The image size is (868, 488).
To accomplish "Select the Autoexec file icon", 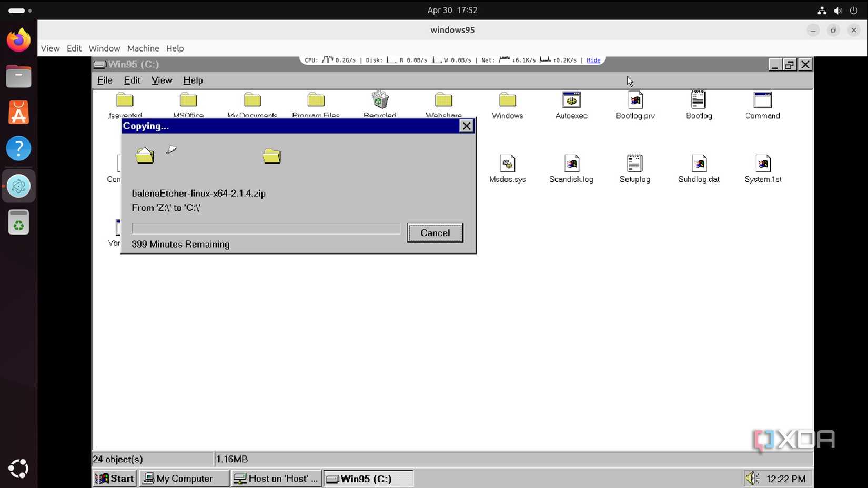I will tap(571, 100).
